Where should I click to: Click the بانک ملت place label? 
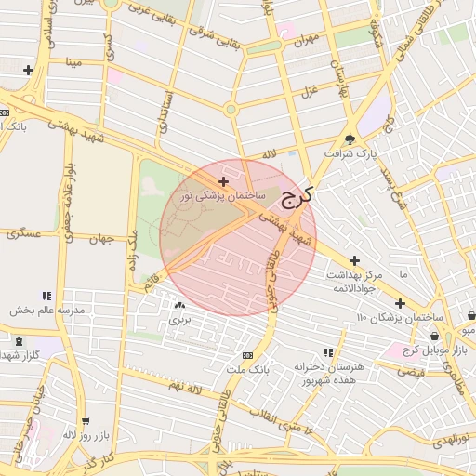(247, 369)
